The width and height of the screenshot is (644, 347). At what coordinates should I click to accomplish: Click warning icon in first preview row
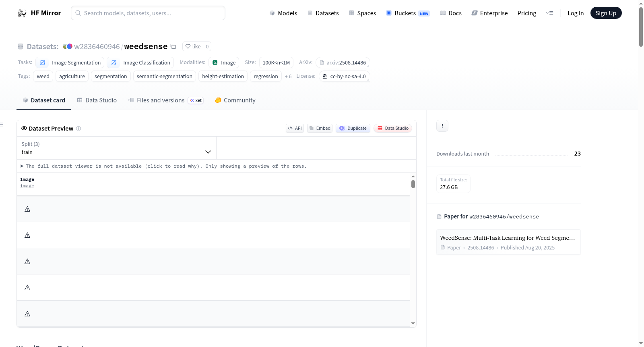point(27,209)
